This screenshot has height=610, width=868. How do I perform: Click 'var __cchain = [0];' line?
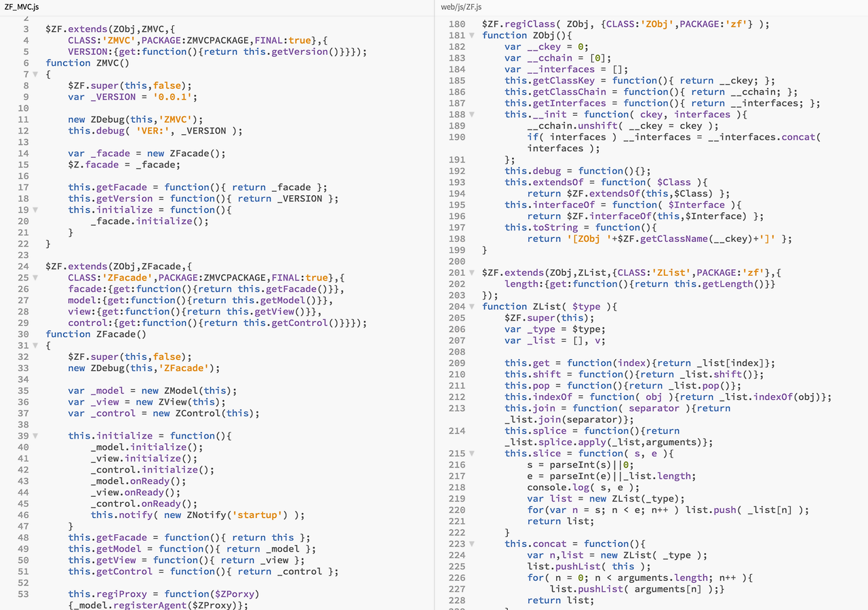click(557, 58)
